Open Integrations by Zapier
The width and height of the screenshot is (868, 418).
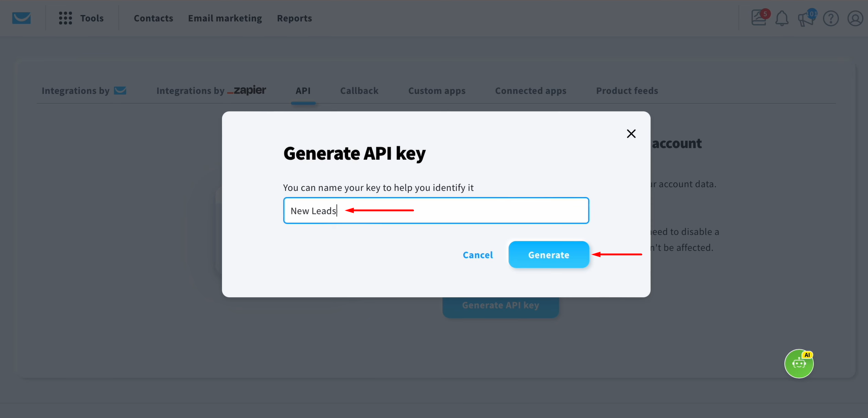(x=211, y=90)
